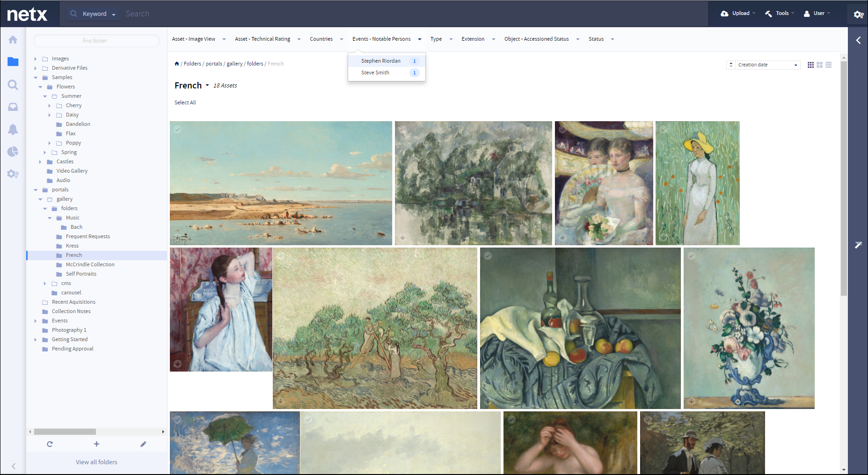Open Countries filter menu
868x475 pixels.
click(327, 39)
